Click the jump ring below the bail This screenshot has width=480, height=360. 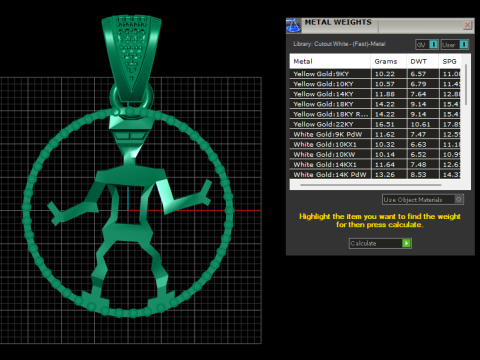(113, 97)
